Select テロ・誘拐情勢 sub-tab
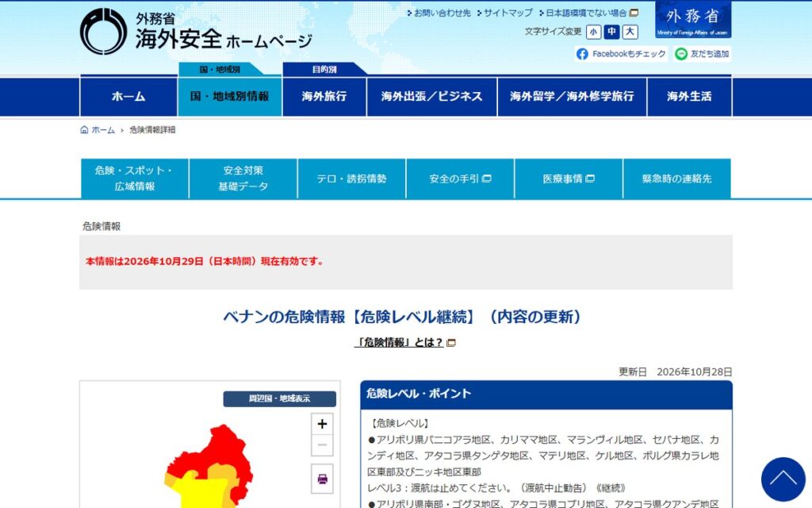The image size is (812, 508). click(351, 179)
